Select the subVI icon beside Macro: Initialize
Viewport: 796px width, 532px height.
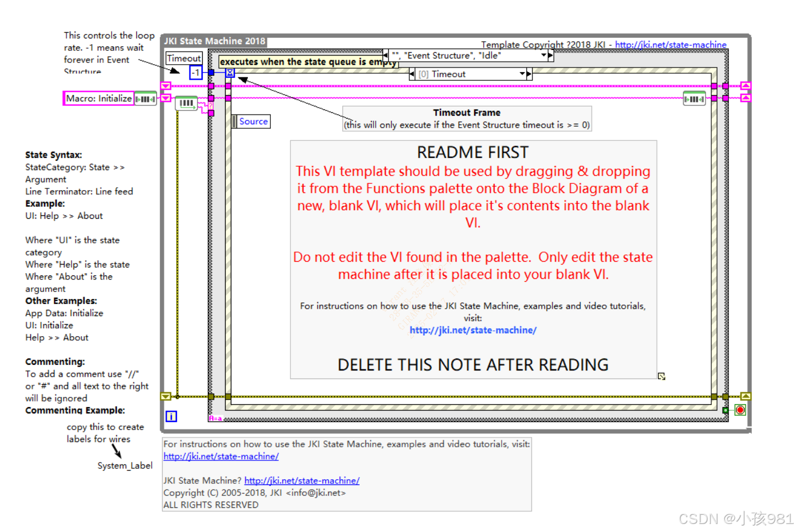tap(145, 98)
